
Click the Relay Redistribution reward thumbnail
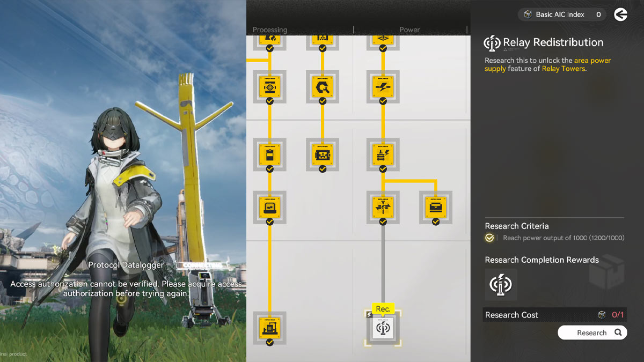(501, 285)
